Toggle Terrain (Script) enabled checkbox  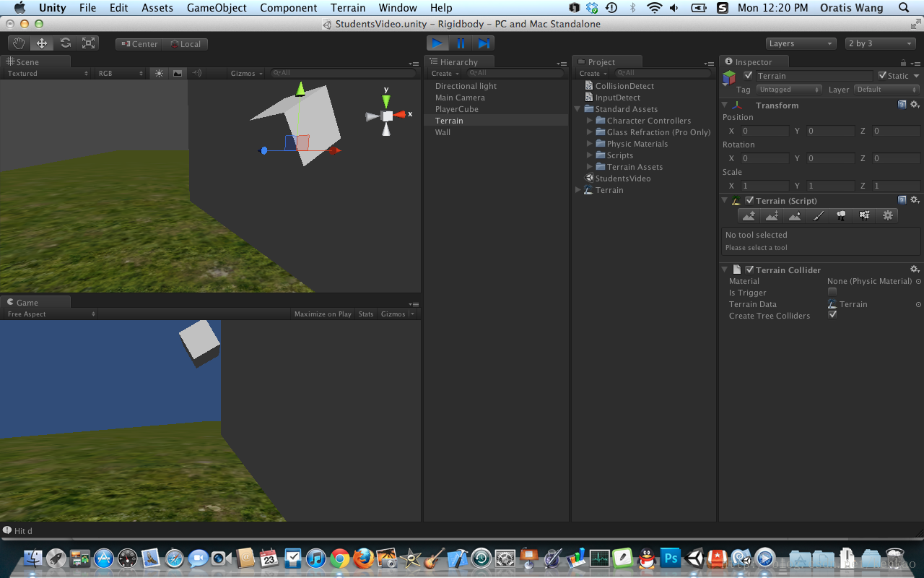(749, 200)
